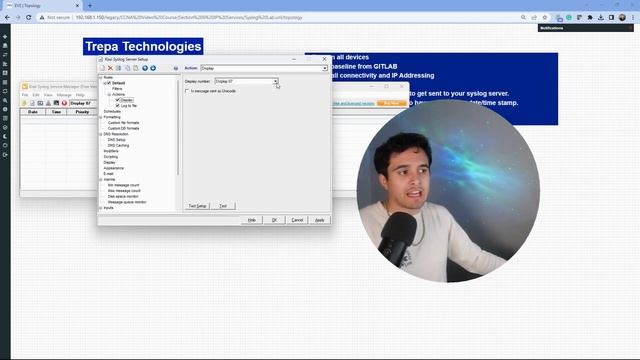Click the red X delete icon in Setup toolbar
This screenshot has width=640, height=360.
[x=110, y=68]
